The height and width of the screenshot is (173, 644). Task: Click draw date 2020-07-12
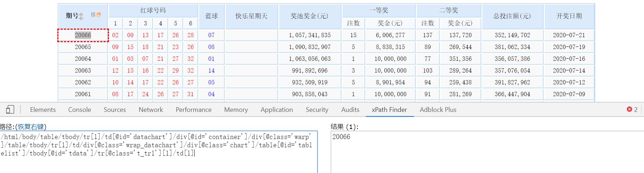pyautogui.click(x=569, y=82)
